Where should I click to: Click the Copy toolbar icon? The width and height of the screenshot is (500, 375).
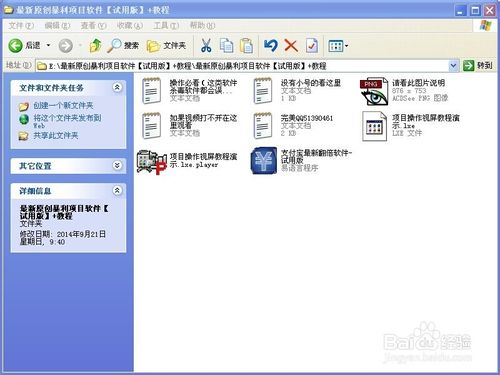tap(226, 46)
